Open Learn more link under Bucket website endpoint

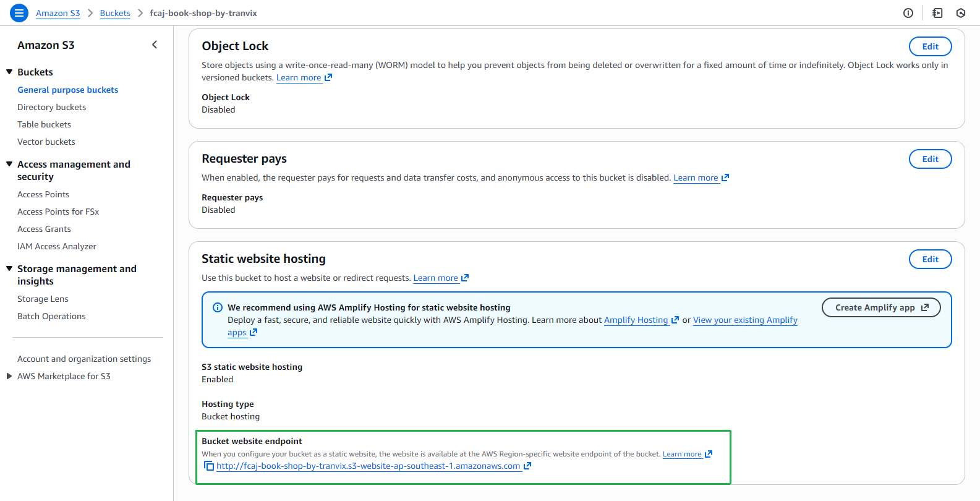pyautogui.click(x=682, y=454)
